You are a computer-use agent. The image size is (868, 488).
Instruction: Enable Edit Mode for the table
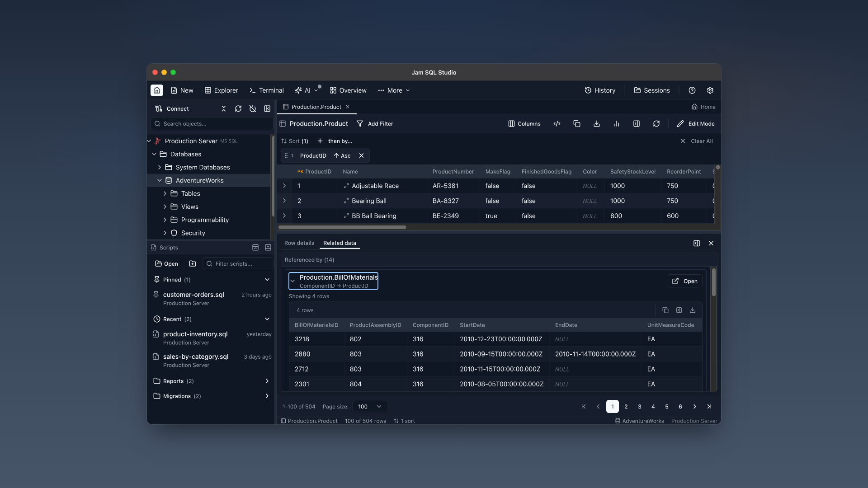(x=696, y=123)
